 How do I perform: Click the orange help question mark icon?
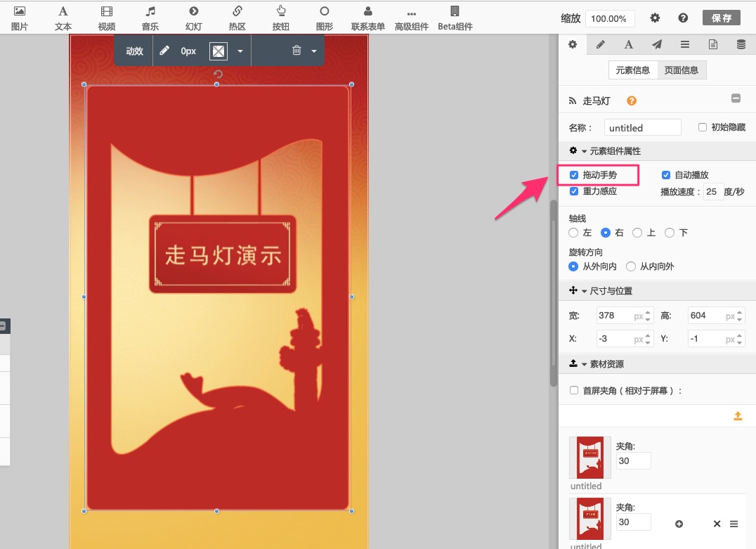pos(632,101)
